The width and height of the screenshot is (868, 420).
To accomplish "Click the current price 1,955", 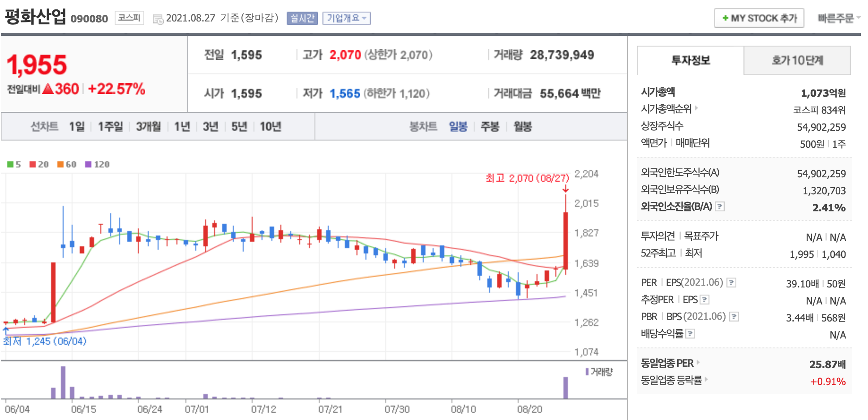I will point(37,65).
